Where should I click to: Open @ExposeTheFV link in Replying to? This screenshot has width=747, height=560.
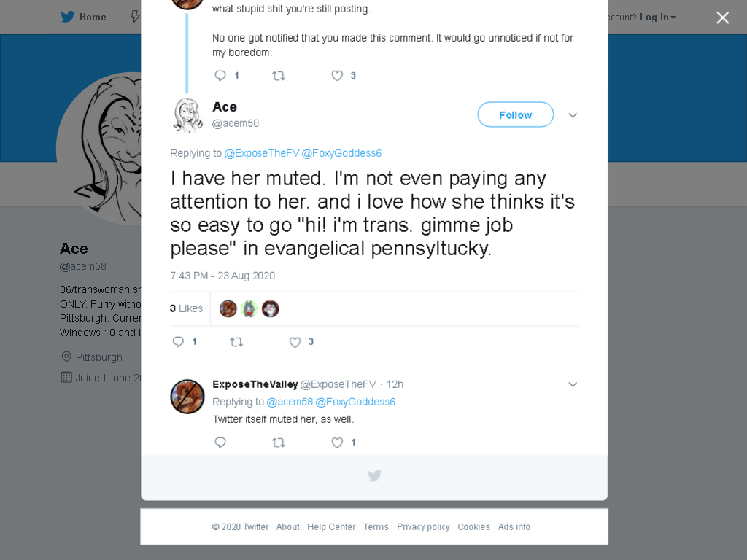click(x=262, y=153)
